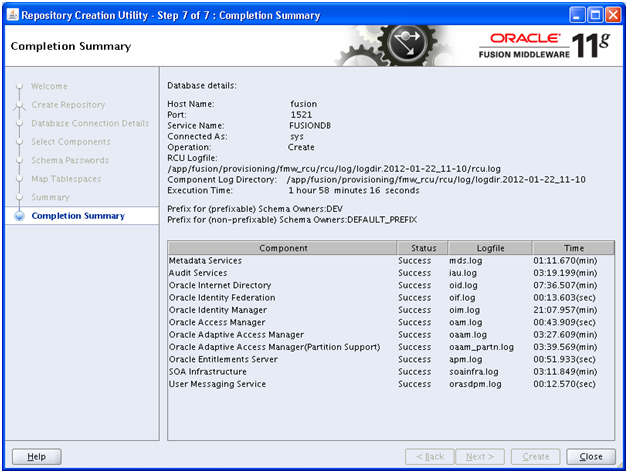Click the Component Log Directory path
This screenshot has height=473, width=628.
click(x=436, y=180)
